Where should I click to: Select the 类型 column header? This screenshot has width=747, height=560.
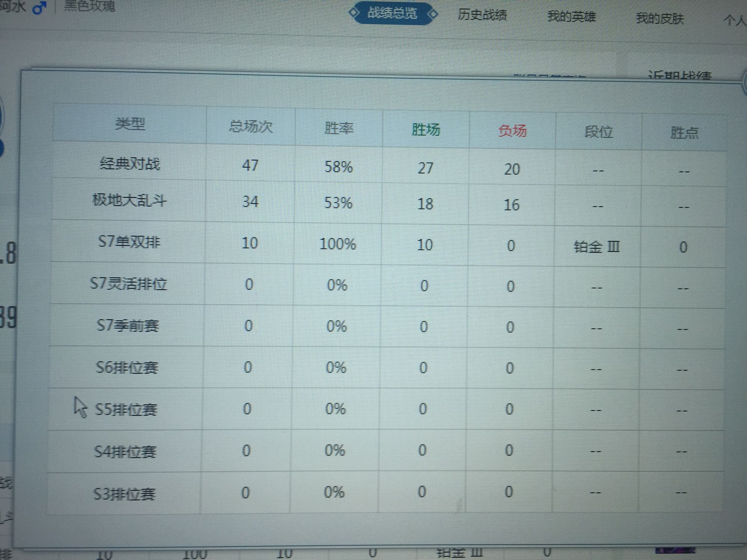[x=130, y=123]
